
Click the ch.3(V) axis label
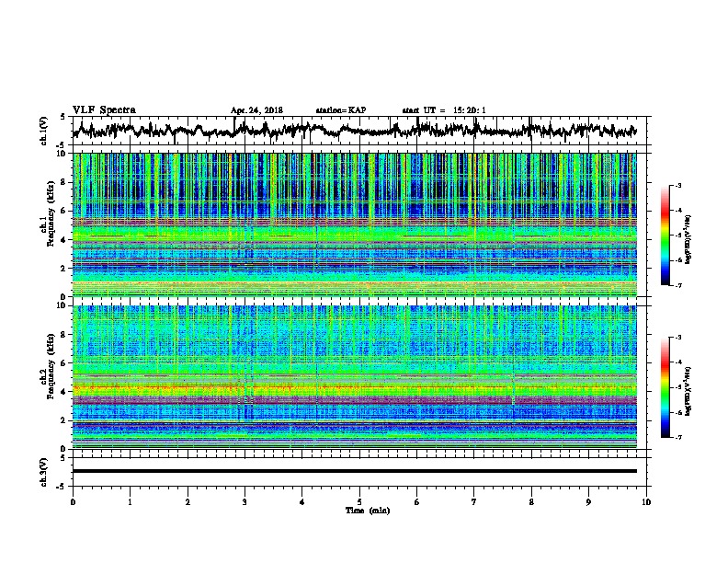click(x=44, y=472)
